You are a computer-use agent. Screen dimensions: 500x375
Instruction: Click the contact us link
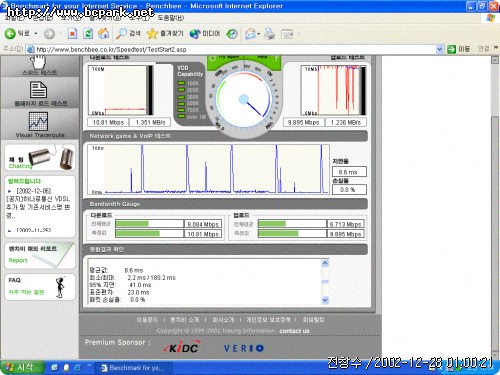click(x=294, y=331)
